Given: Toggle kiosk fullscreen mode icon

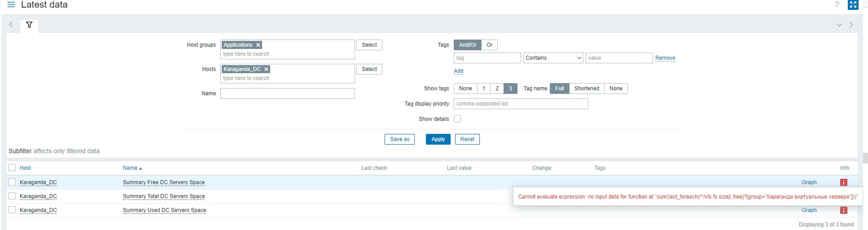Looking at the screenshot, I should [x=853, y=5].
